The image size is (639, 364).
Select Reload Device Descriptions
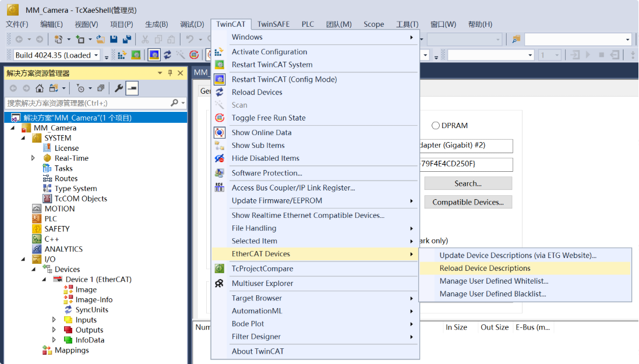click(x=525, y=268)
